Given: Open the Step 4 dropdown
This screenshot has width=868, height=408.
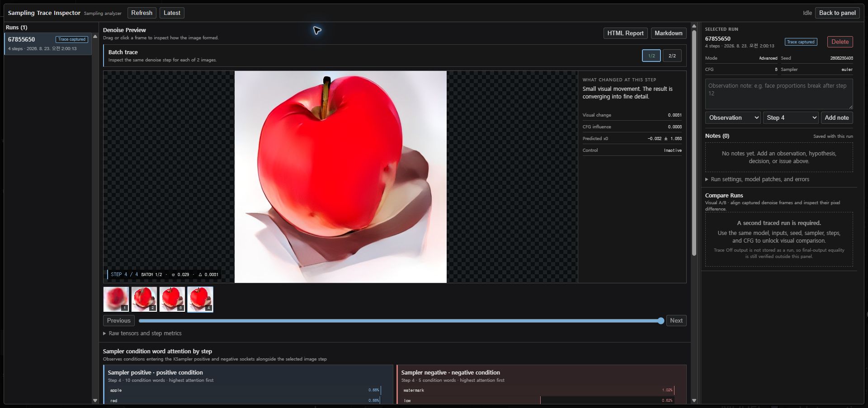Looking at the screenshot, I should click(791, 118).
